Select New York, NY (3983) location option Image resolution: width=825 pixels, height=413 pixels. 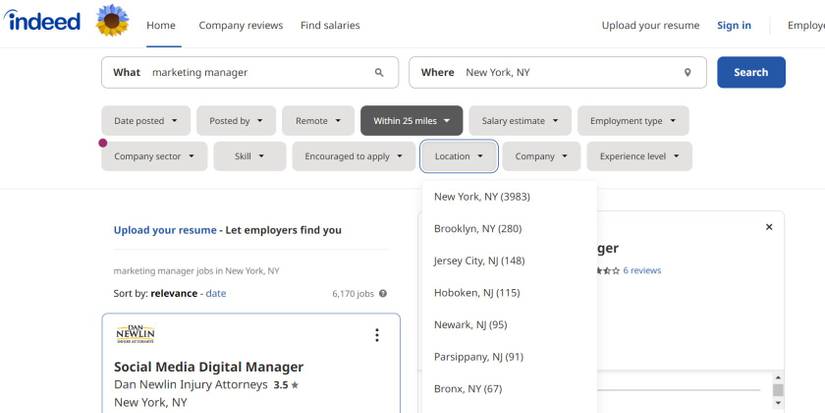point(509,197)
